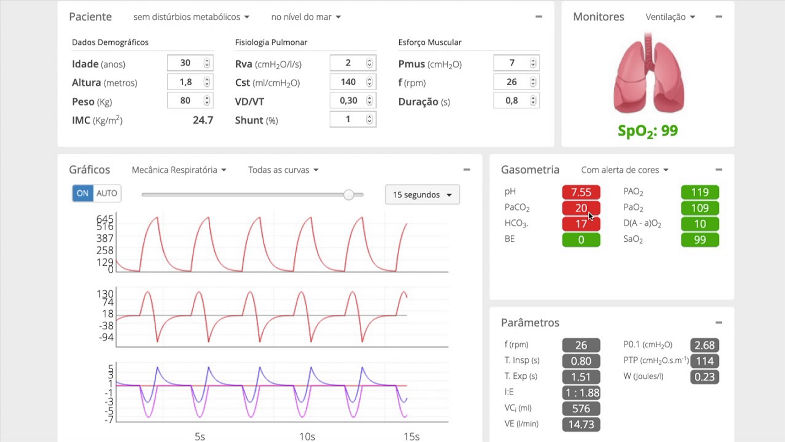
Task: Open the Mecânica Respiratória menu
Action: 179,170
